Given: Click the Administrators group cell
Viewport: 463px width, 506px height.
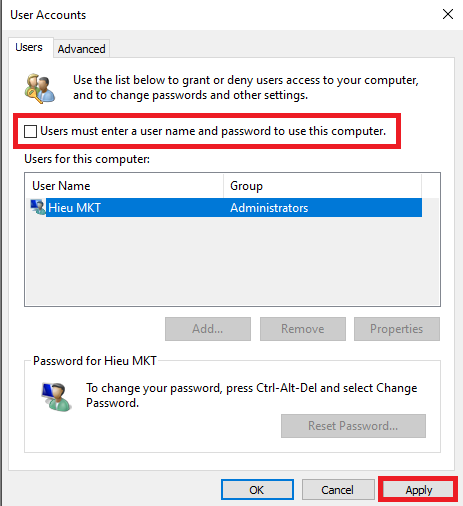Looking at the screenshot, I should 269,208.
